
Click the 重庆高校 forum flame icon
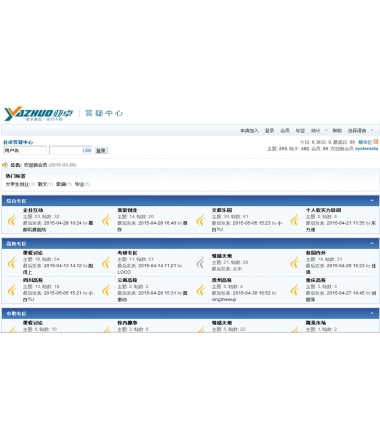295,290
